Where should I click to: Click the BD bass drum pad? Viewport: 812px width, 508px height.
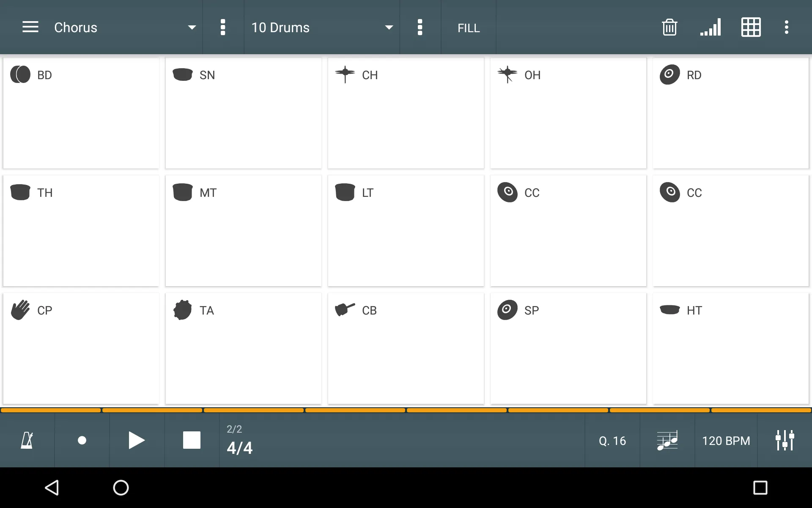(81, 112)
